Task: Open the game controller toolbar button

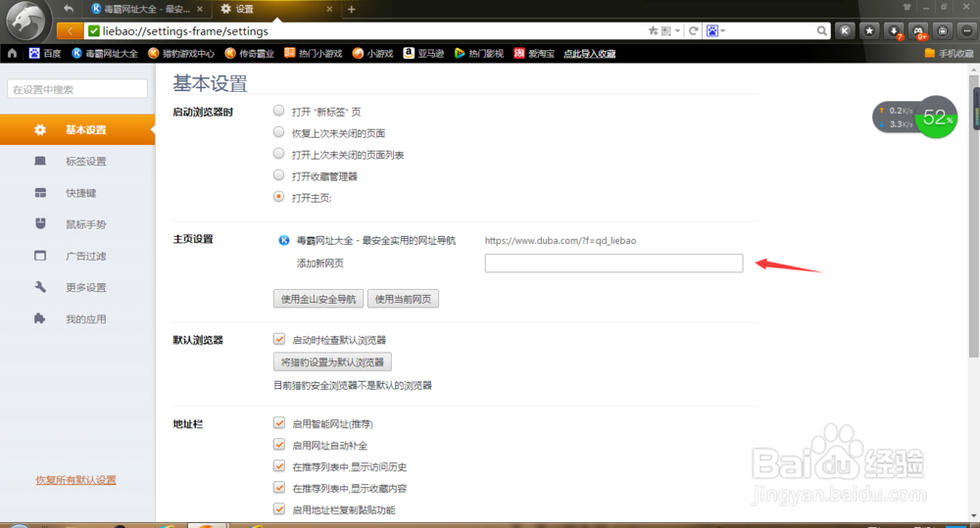Action: 919,30
